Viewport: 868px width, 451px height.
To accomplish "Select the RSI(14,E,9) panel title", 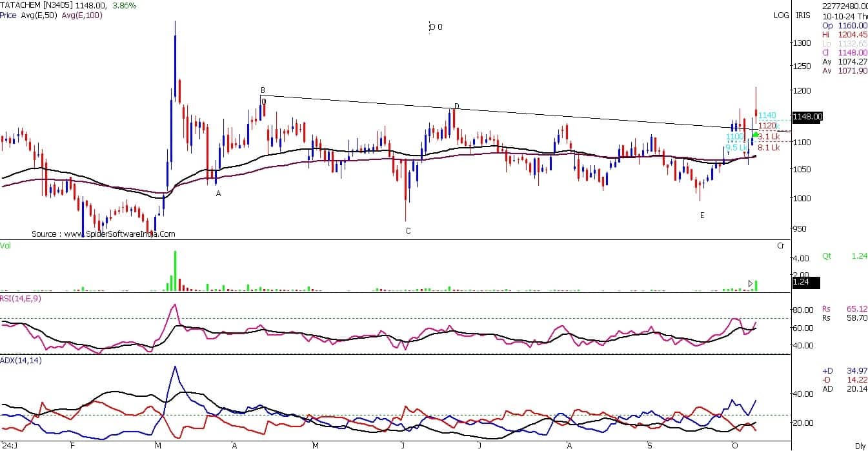I will (x=20, y=297).
